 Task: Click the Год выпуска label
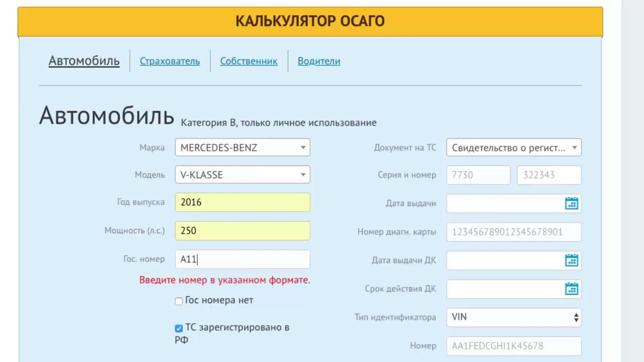141,202
